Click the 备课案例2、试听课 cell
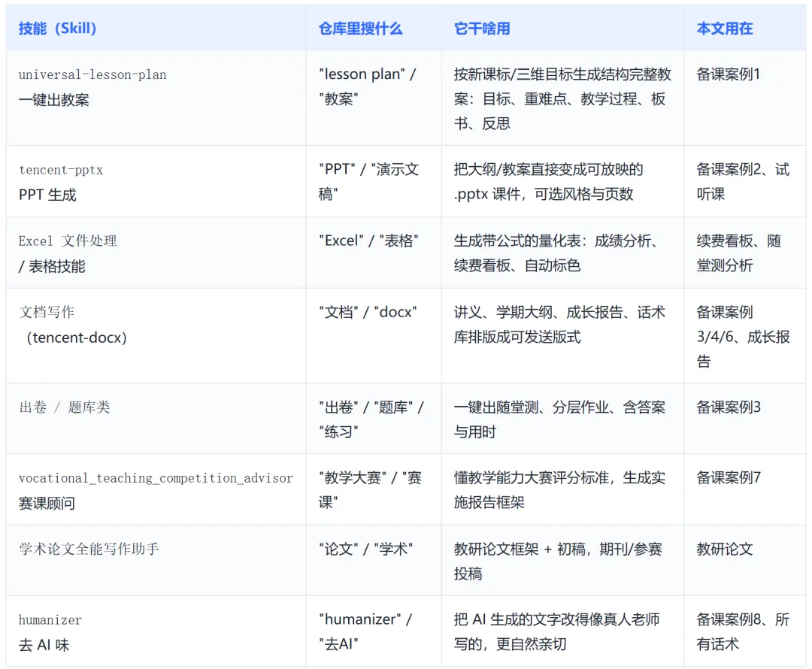 743,181
